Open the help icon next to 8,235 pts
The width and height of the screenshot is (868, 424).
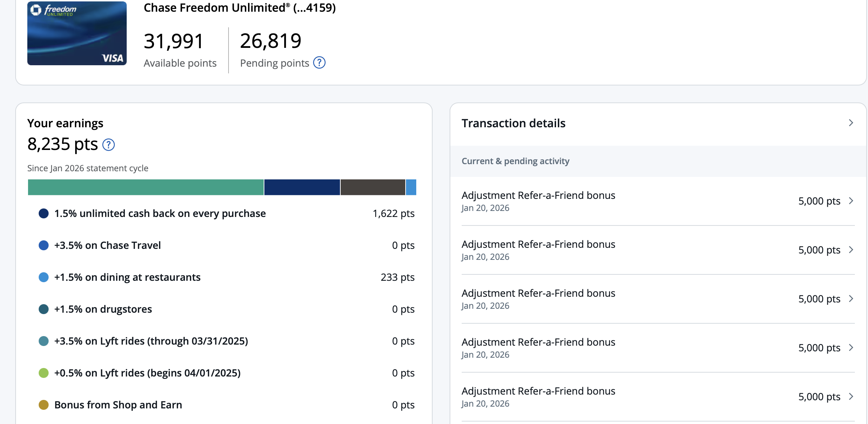point(109,145)
